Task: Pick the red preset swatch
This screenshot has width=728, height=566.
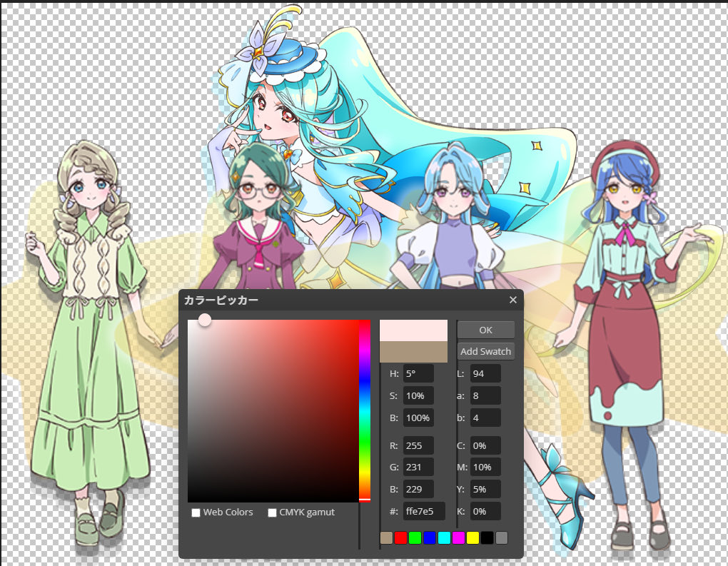Action: point(400,537)
